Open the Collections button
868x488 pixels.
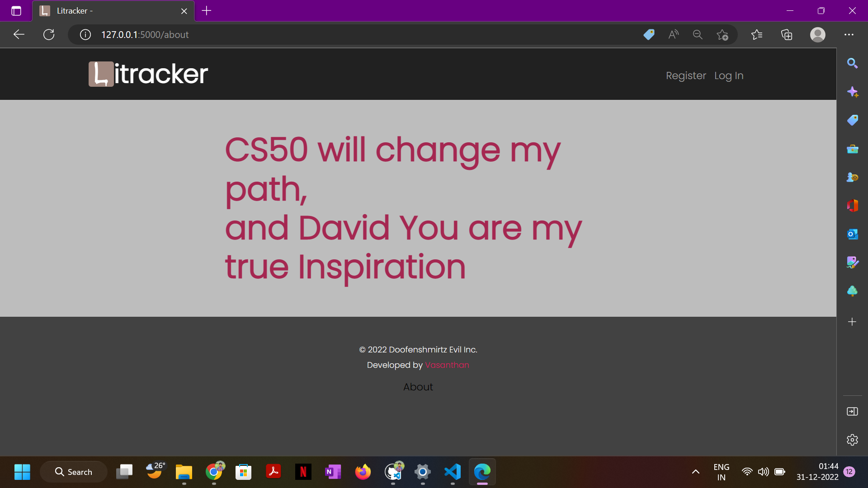[787, 34]
